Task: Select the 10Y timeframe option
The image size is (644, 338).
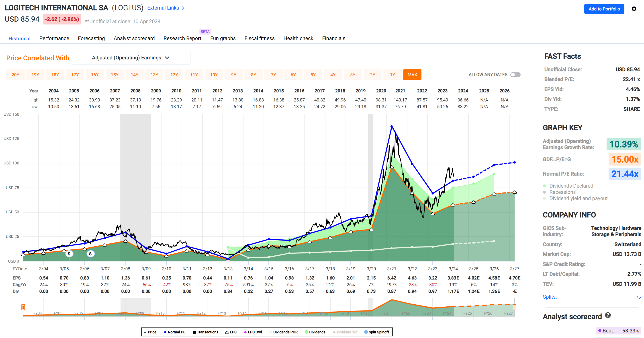Action: 214,75
